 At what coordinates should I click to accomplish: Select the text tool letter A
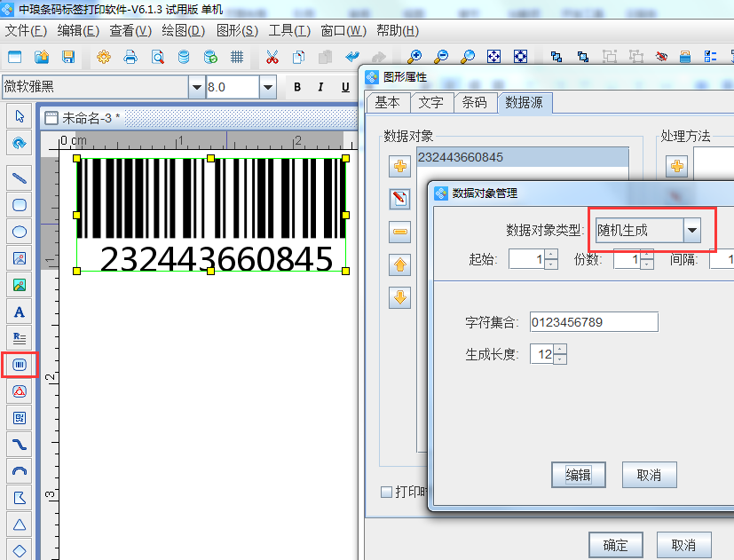[18, 312]
